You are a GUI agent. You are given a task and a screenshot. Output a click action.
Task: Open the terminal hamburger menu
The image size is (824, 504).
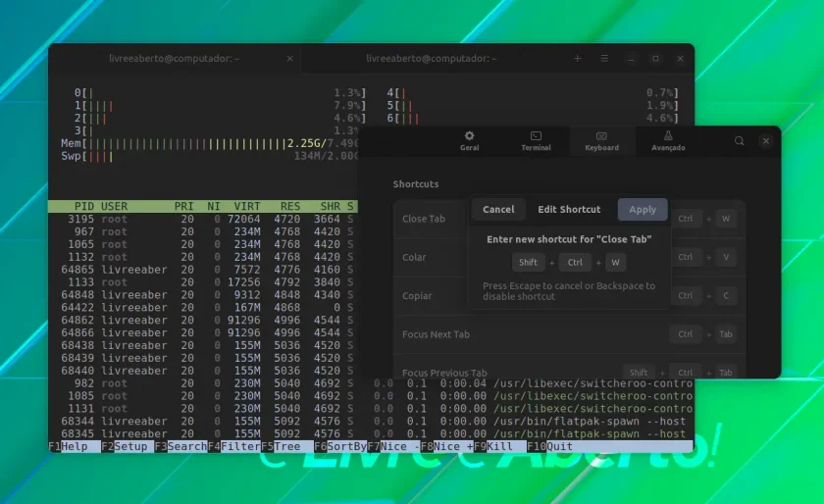tap(604, 58)
